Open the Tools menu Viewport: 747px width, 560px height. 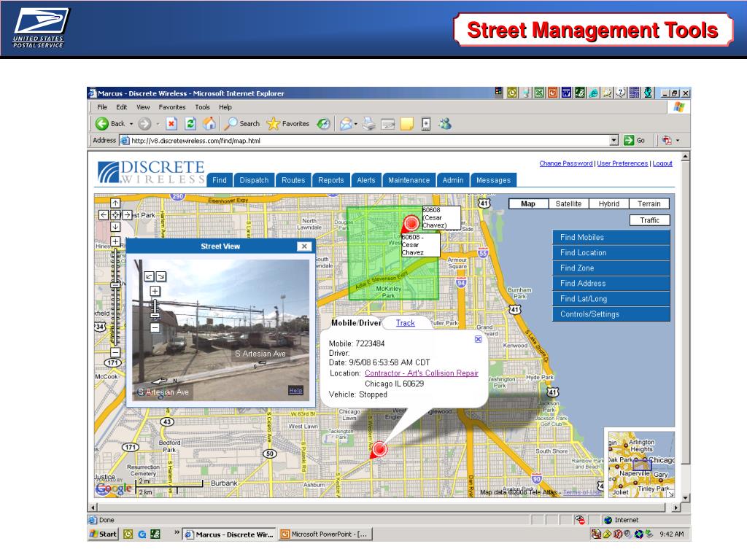click(202, 107)
